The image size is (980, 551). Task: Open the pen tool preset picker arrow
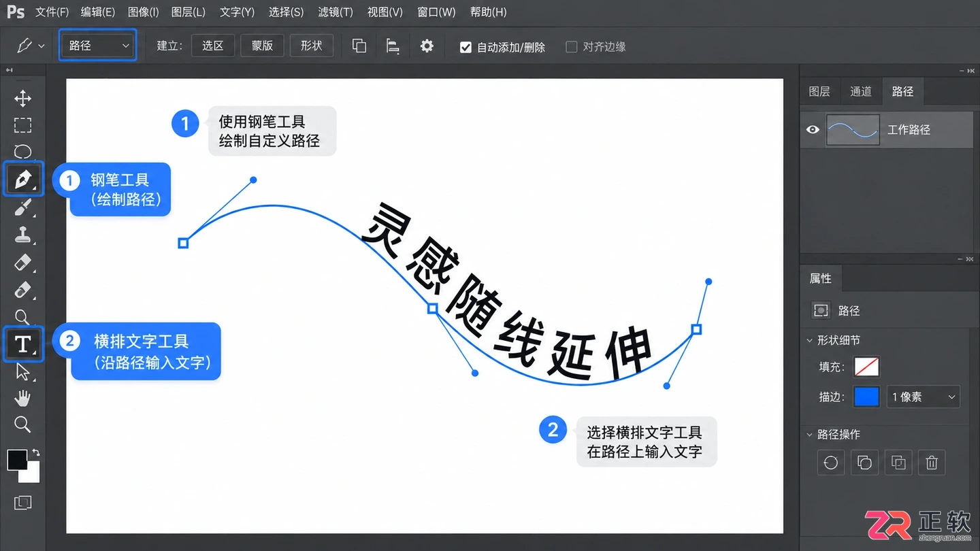tap(42, 46)
